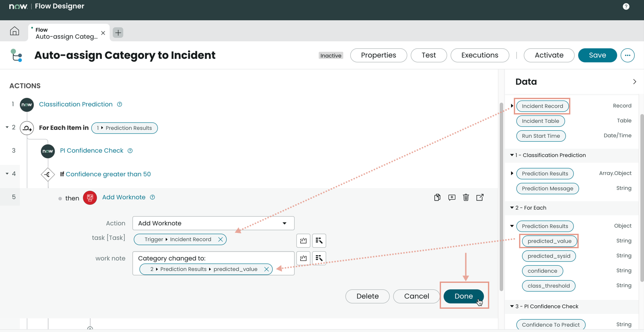Collapse 1 - Classification Prediction section
Image resolution: width=644 pixels, height=332 pixels.
(512, 155)
